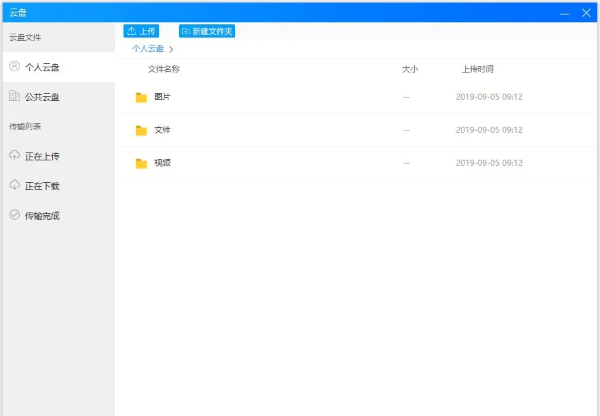Click the 上传时间 column header
Viewport: 600px width, 416px height.
pos(478,69)
